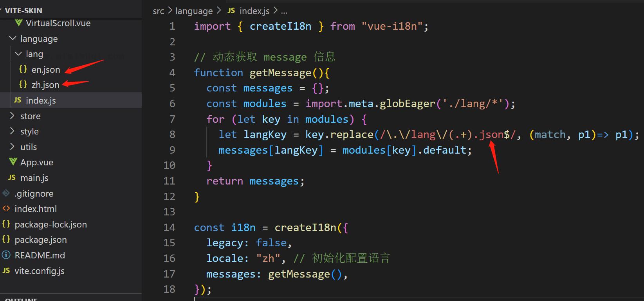Open en.json in the explorer
The image size is (644, 301).
pos(46,70)
